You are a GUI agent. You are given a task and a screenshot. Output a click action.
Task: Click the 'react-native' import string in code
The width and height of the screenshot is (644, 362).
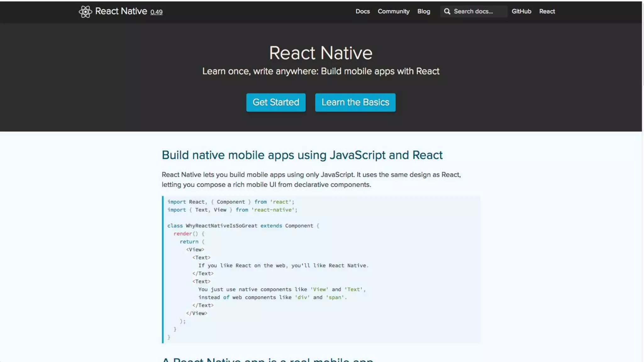[x=273, y=210]
